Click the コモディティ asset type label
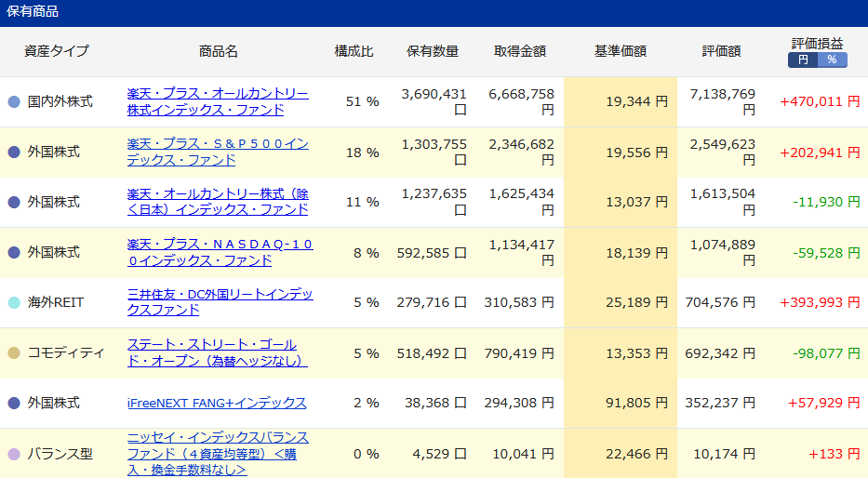 coord(66,353)
